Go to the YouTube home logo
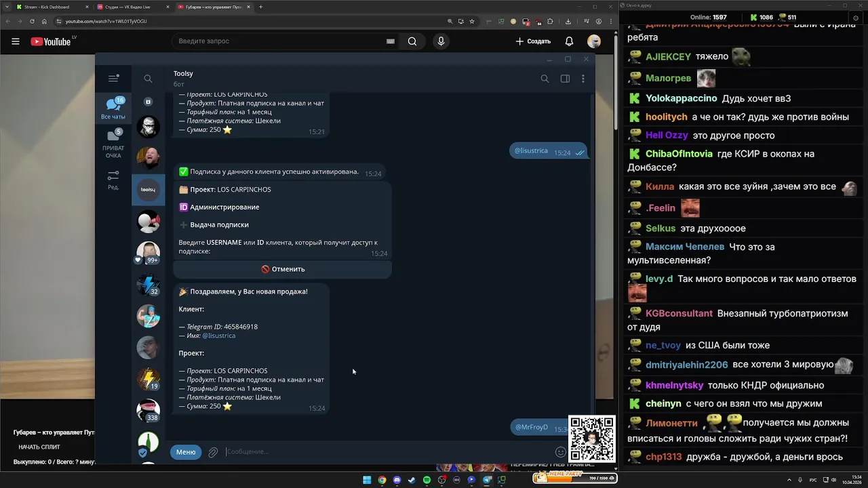The image size is (868, 488). point(51,41)
